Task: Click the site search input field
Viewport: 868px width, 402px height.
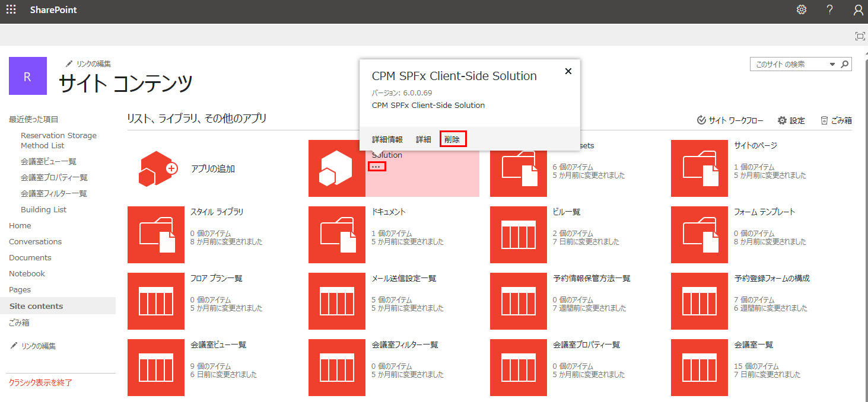Action: click(x=790, y=64)
